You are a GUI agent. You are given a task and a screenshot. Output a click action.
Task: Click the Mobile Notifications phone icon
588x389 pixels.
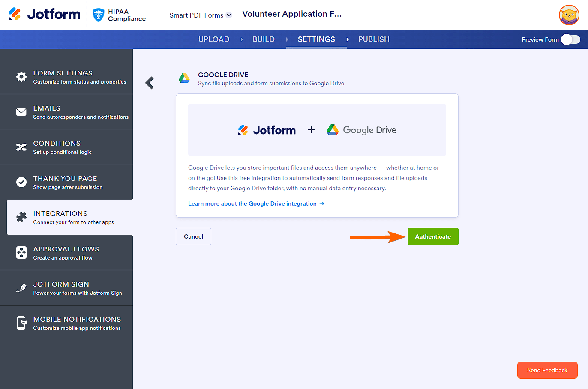[21, 323]
